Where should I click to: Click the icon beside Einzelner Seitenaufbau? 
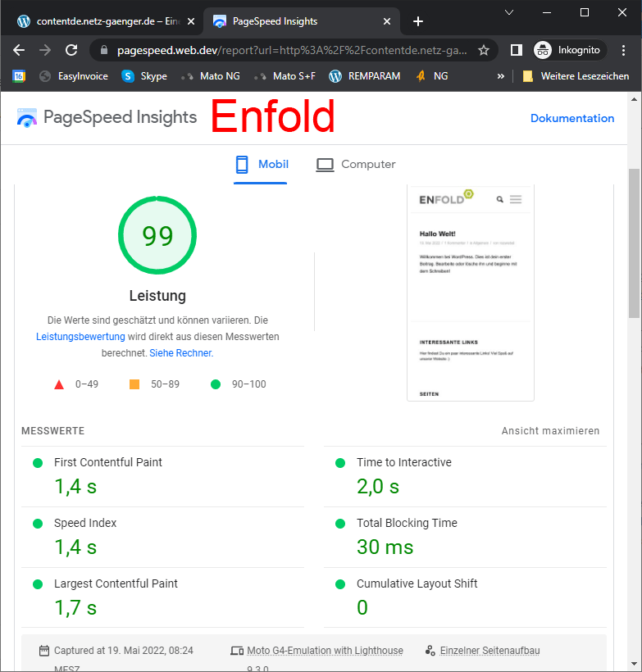point(430,651)
